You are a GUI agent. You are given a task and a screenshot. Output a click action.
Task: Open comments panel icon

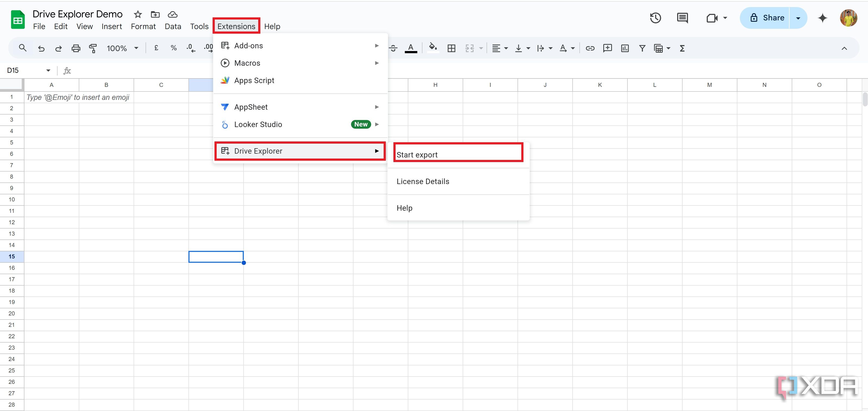point(682,18)
